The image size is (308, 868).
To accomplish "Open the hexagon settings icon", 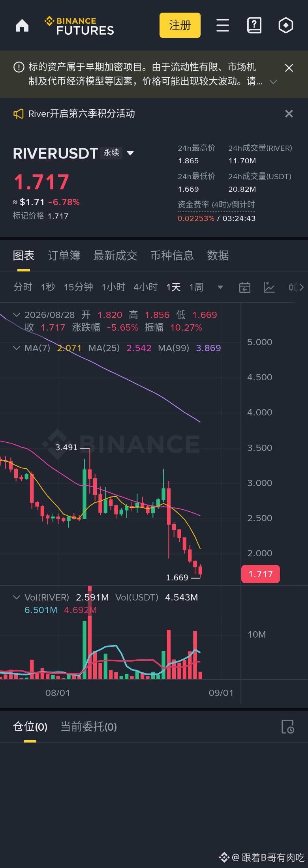I will point(286,25).
